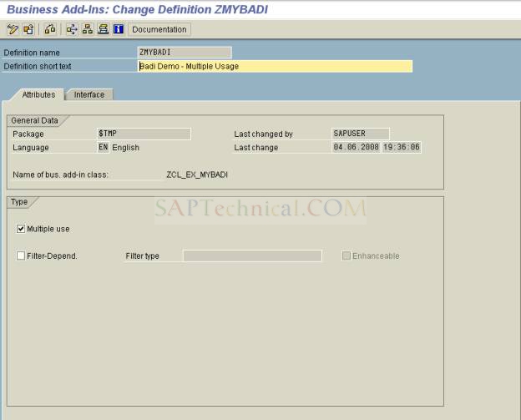Click the blue information icon
Screen dimensions: 521x420
tap(119, 29)
